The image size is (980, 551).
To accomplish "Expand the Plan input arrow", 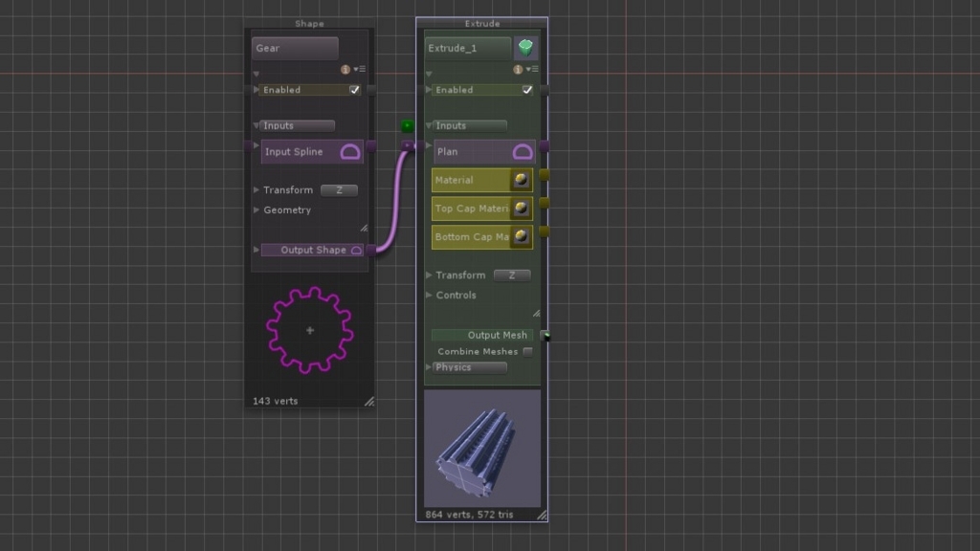I will click(x=429, y=145).
